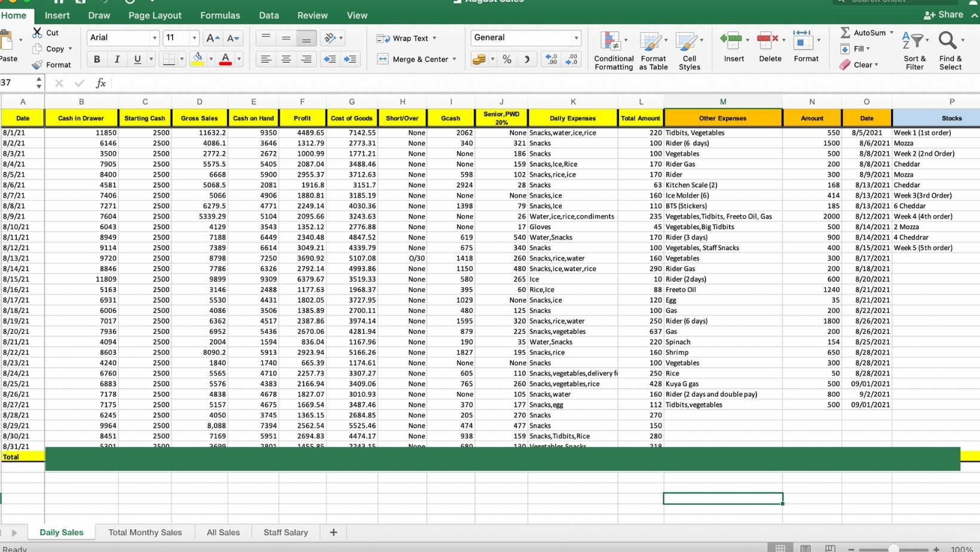Image resolution: width=980 pixels, height=552 pixels.
Task: Click the Name Box field
Action: tap(18, 82)
